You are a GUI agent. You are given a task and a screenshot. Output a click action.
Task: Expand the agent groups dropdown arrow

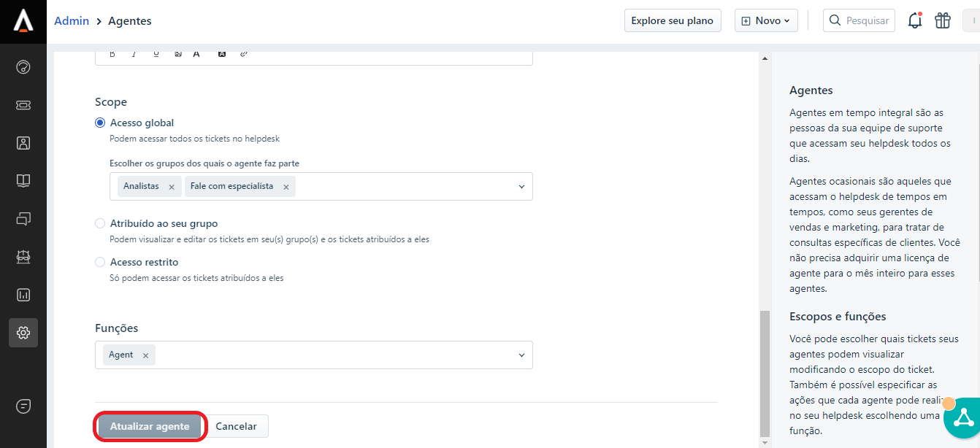(x=521, y=187)
